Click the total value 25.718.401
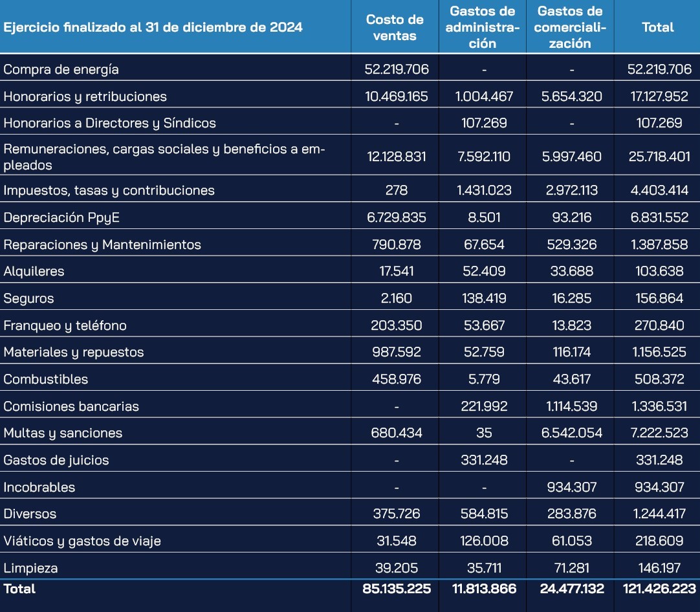 point(659,157)
